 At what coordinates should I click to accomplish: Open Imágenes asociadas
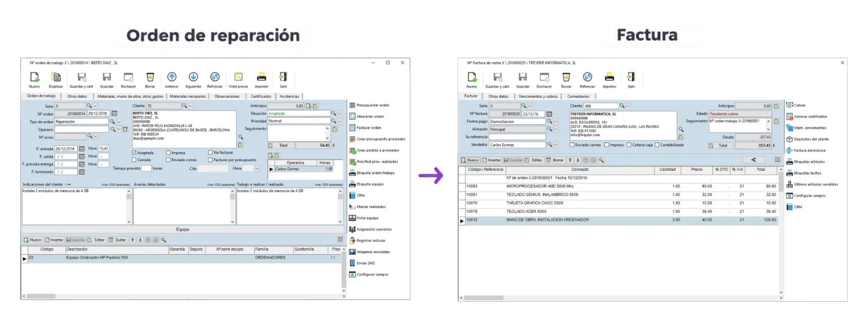point(370,252)
